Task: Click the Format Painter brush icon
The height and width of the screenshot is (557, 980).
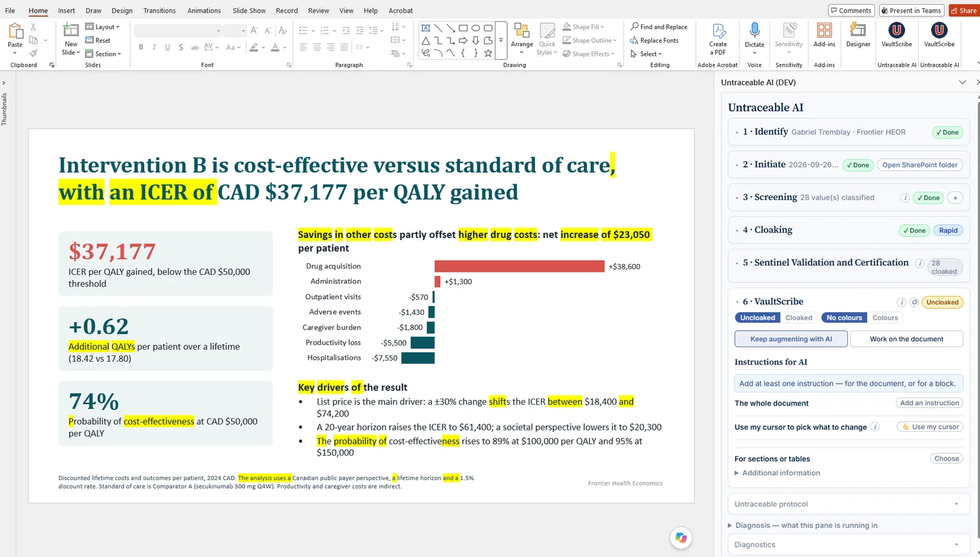Action: tap(33, 53)
